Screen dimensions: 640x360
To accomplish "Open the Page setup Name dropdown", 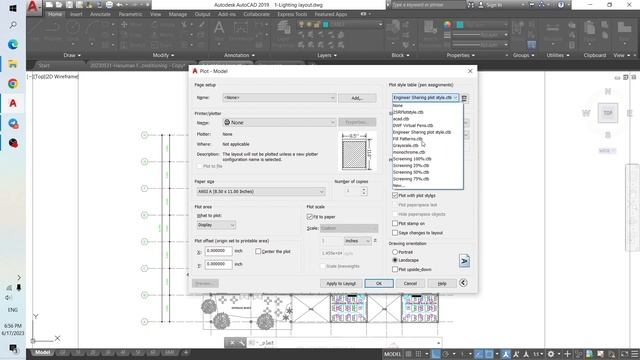I will coord(332,98).
